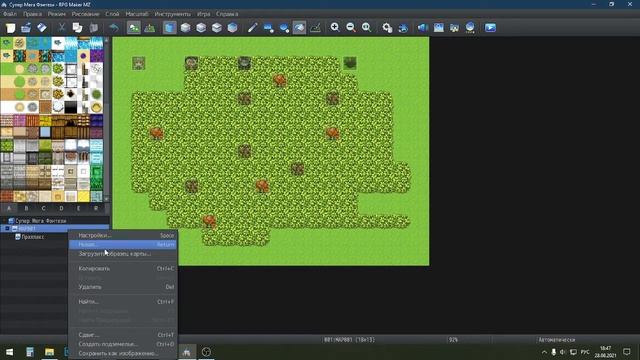Select the Pencil drawing tool
Viewport: 640px width, 360px height.
pyautogui.click(x=253, y=28)
